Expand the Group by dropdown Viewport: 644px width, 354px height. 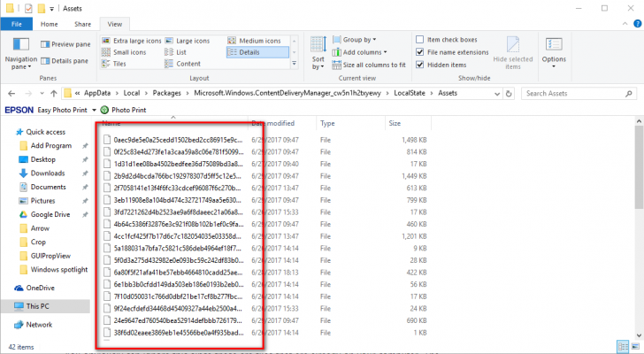(355, 40)
